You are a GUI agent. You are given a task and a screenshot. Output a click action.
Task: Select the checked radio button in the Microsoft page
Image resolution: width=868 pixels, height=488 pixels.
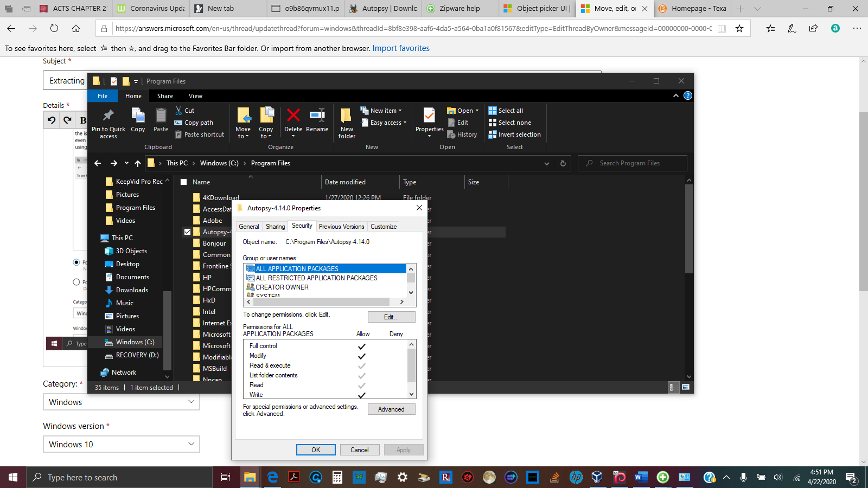(76, 262)
